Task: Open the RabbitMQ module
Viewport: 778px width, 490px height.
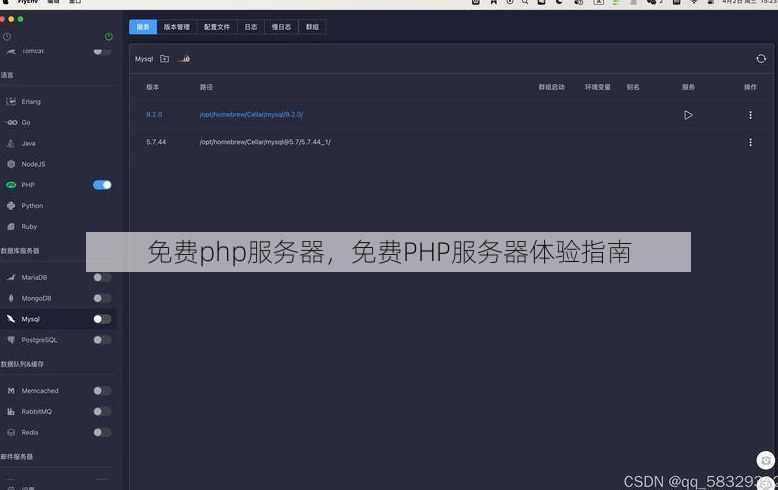Action: 36,411
